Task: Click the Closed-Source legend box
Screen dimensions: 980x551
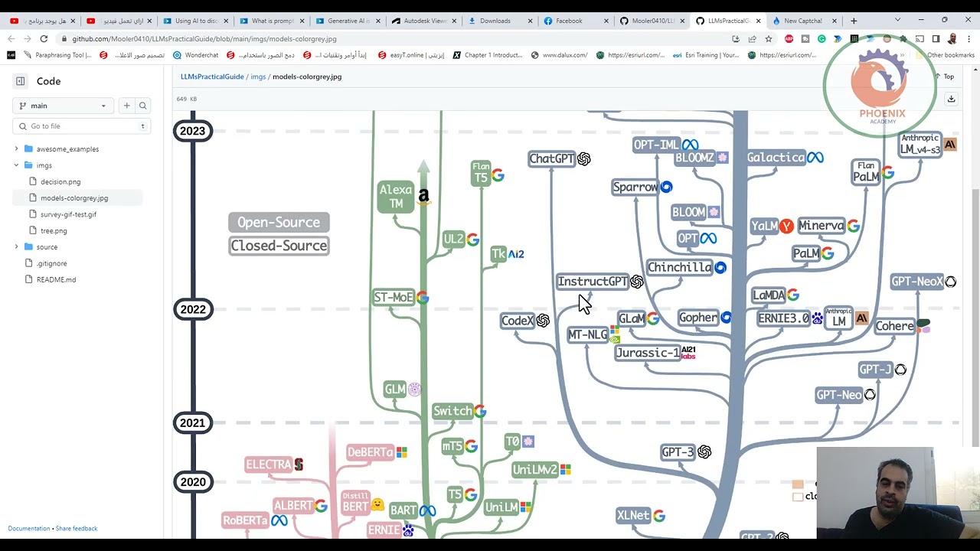Action: tap(279, 246)
